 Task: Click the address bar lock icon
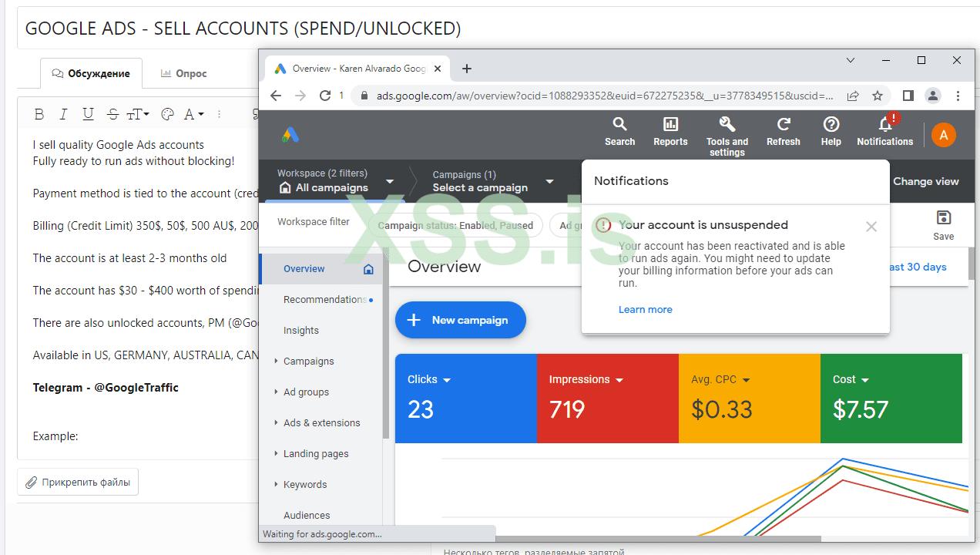click(364, 96)
